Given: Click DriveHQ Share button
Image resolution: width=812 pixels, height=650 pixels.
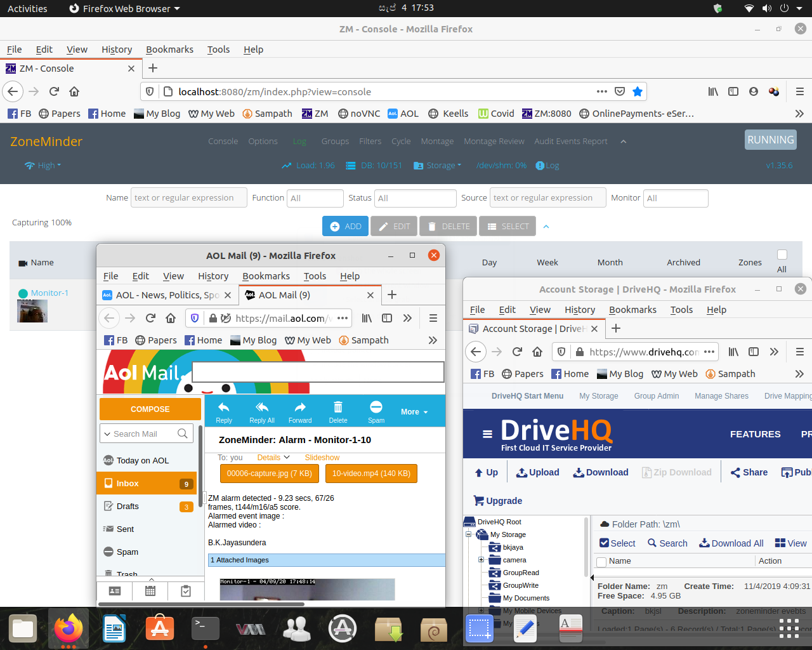Looking at the screenshot, I should (749, 472).
